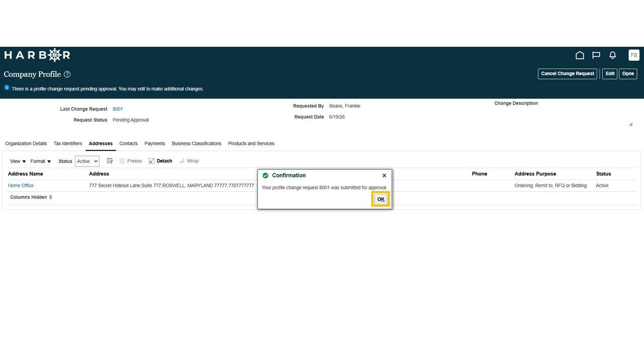
Task: Click the Address Name column header
Action: pyautogui.click(x=25, y=174)
